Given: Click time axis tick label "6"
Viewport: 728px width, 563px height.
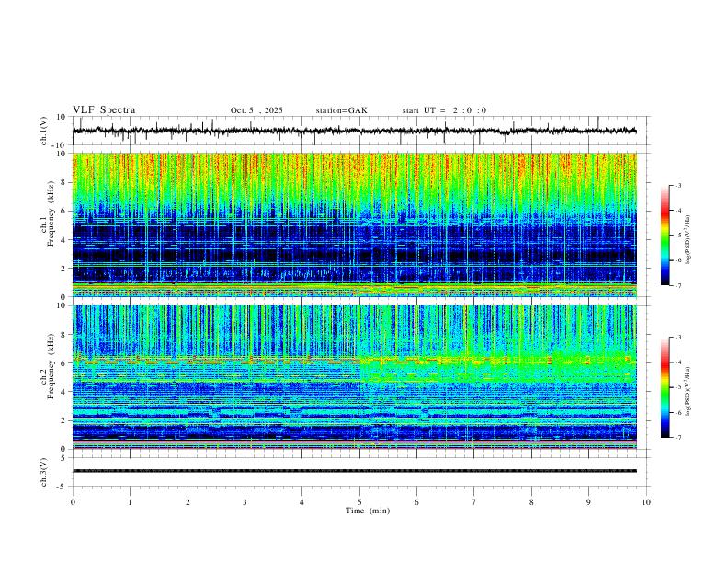Looking at the screenshot, I should 416,502.
